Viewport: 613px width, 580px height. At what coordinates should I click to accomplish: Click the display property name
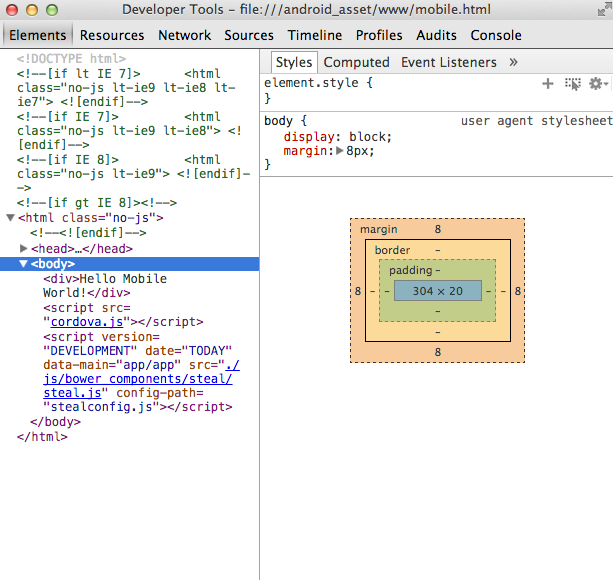point(309,136)
